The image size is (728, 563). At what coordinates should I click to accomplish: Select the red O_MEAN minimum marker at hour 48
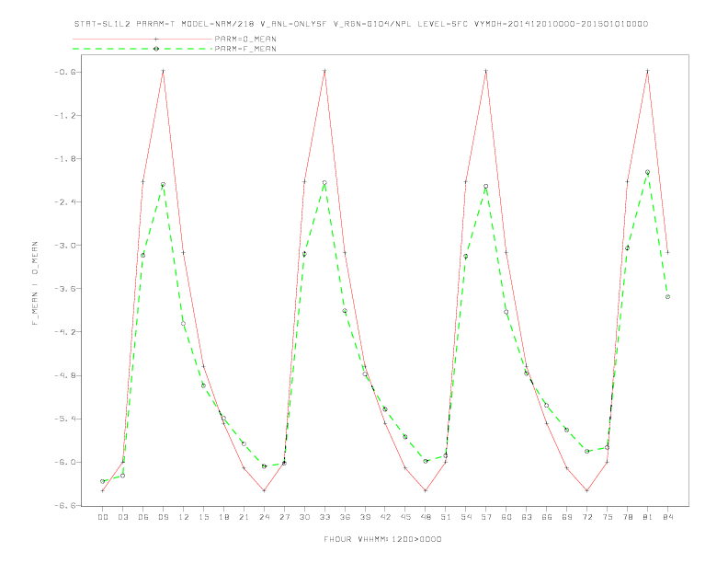[x=426, y=490]
